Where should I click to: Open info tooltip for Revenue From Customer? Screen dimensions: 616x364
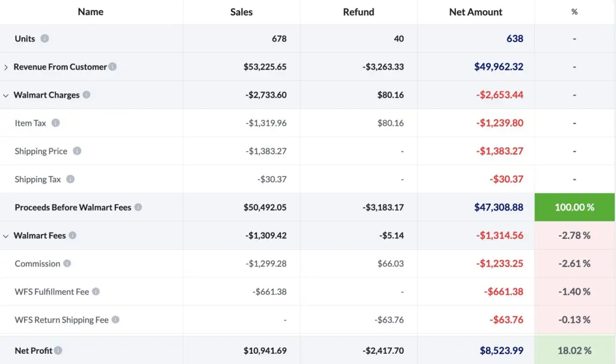(x=112, y=67)
